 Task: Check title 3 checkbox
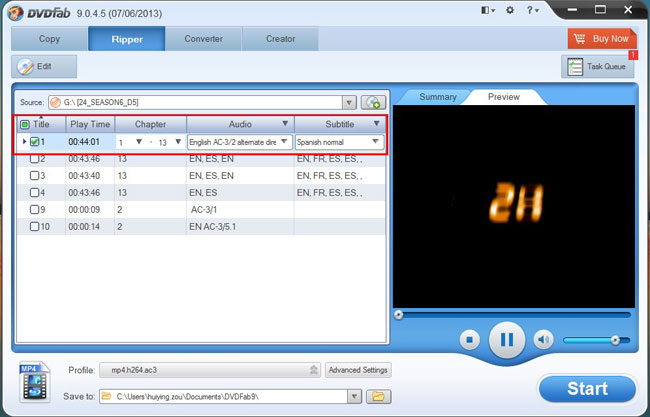point(35,176)
